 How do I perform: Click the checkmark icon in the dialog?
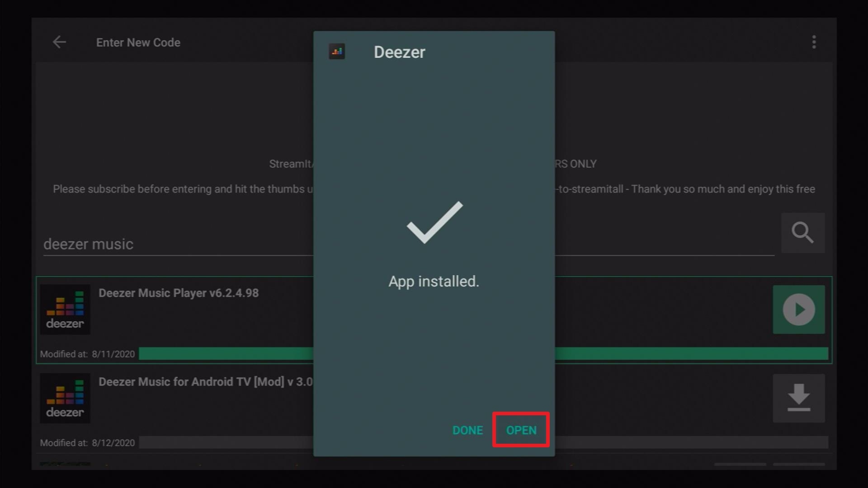(435, 222)
